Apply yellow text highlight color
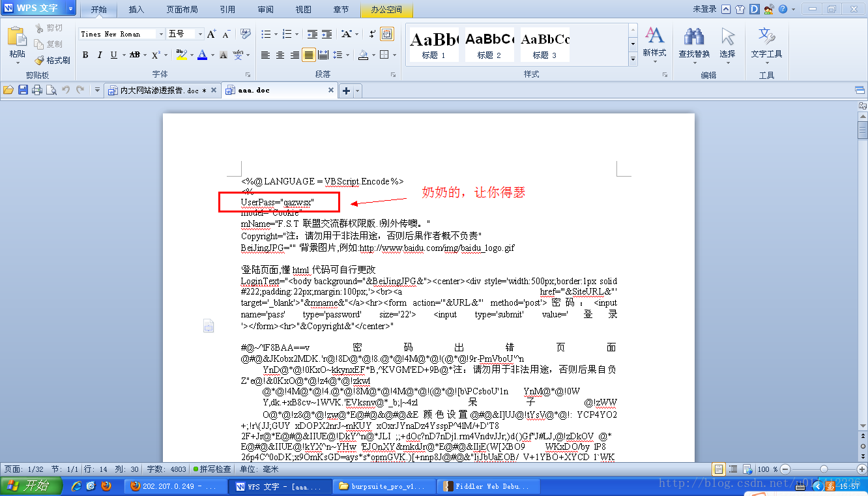 coord(181,55)
